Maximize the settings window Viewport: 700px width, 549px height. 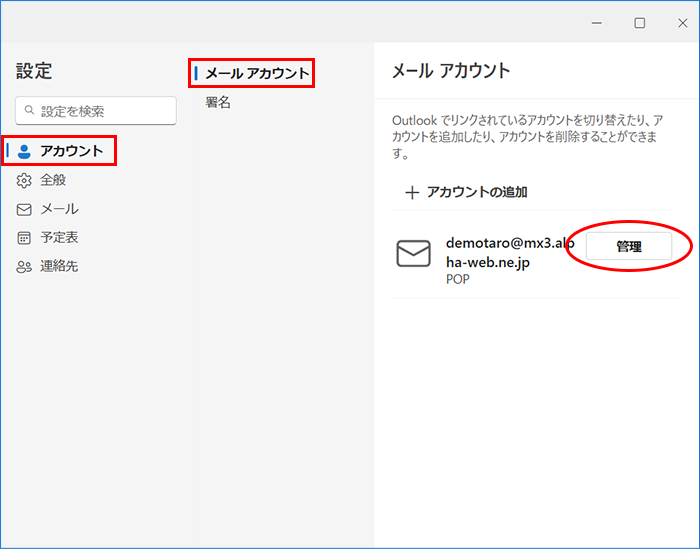click(640, 23)
